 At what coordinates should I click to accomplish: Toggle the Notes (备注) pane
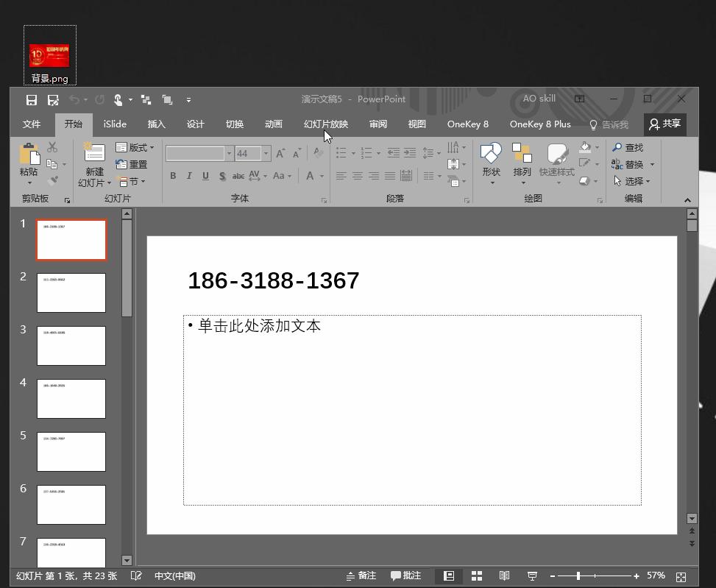361,575
